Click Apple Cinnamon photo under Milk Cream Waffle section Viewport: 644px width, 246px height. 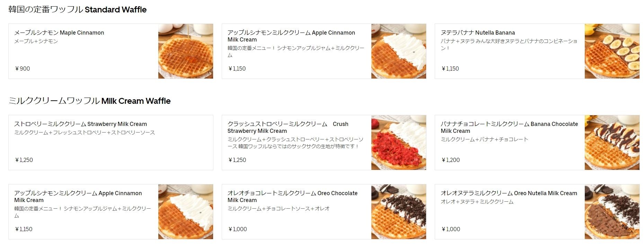(186, 212)
